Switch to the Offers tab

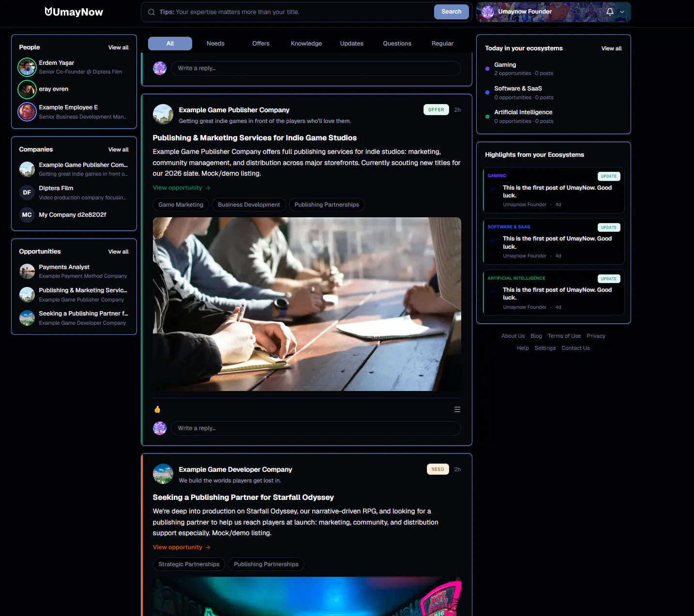261,44
